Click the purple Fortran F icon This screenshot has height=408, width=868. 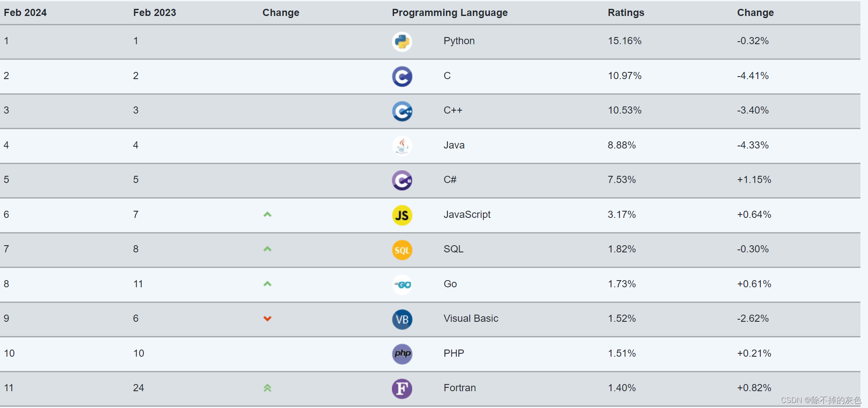pyautogui.click(x=402, y=389)
